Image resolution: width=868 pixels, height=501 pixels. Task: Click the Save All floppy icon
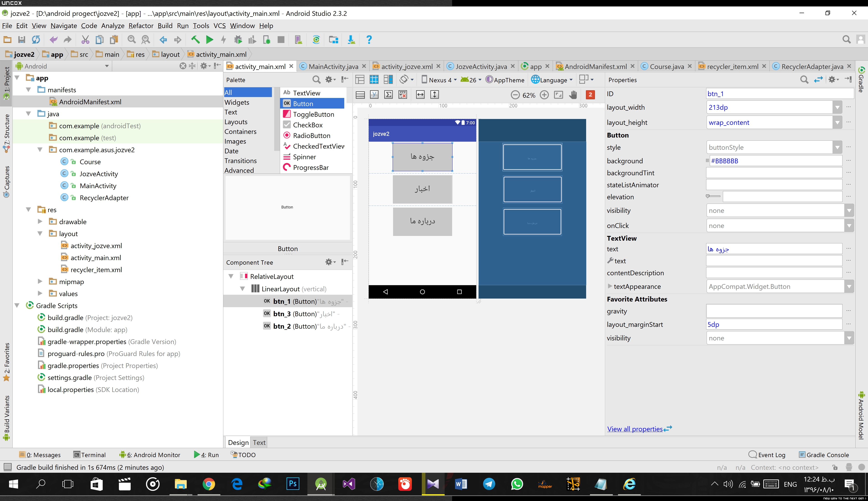click(x=21, y=40)
